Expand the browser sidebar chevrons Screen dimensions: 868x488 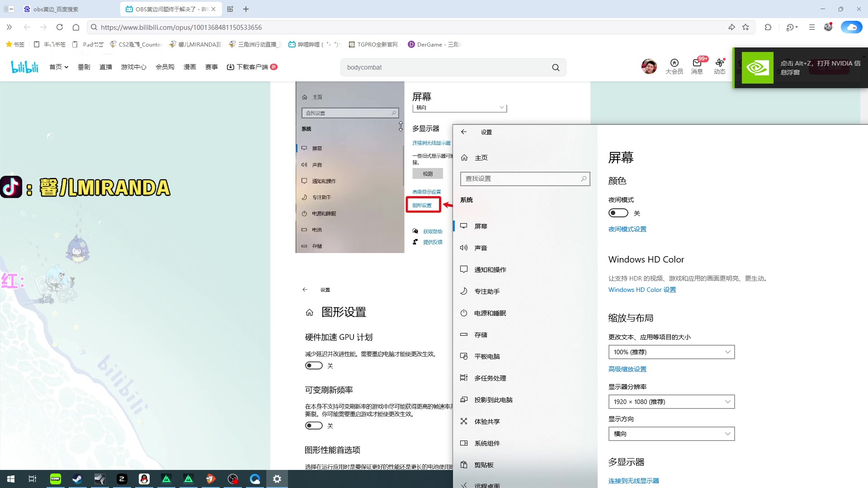[x=9, y=27]
